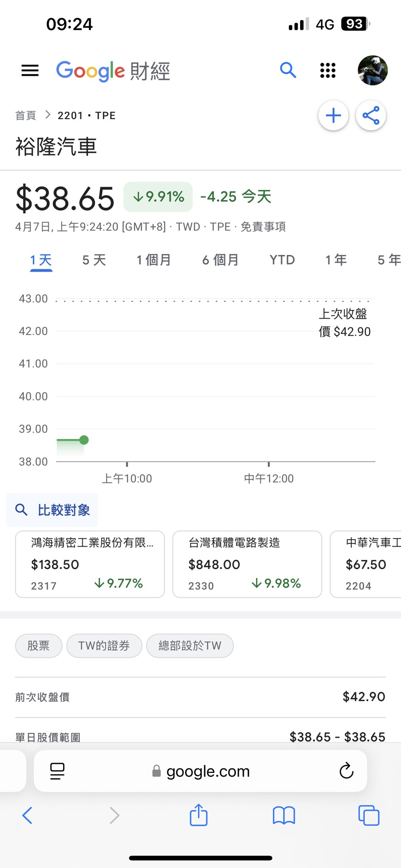Screen dimensions: 401x868
Task: Tap the magnifier icon beside 比較對象
Action: (21, 510)
